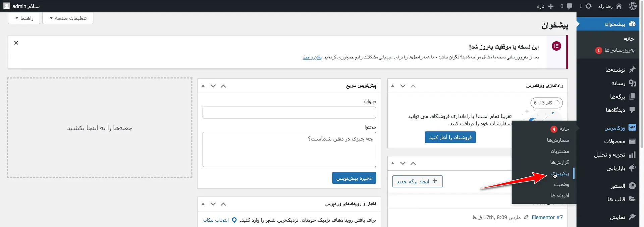
Task: Dismiss the update notice with the X
Action: [16, 43]
